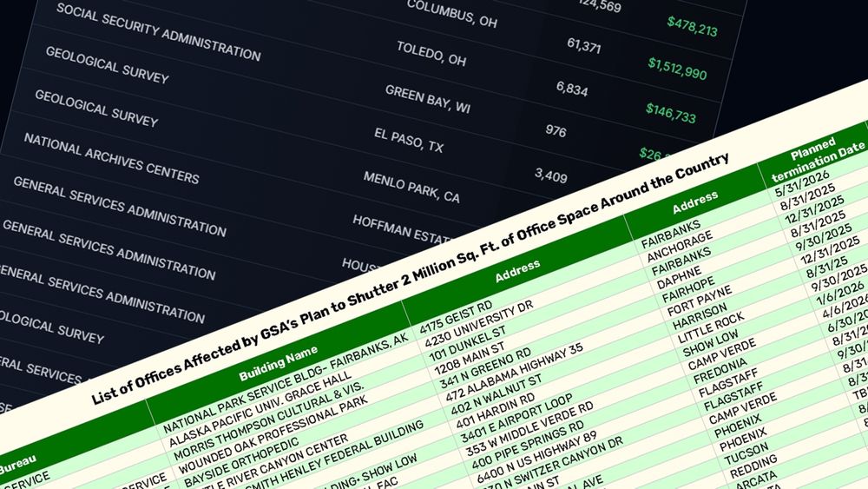868x489 pixels.
Task: Click the '1/6/2026' termination date
Action: point(840,294)
